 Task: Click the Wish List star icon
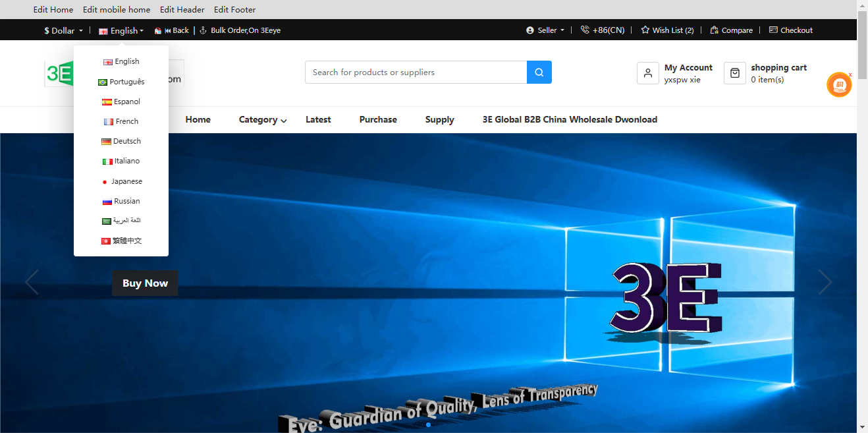pyautogui.click(x=645, y=30)
